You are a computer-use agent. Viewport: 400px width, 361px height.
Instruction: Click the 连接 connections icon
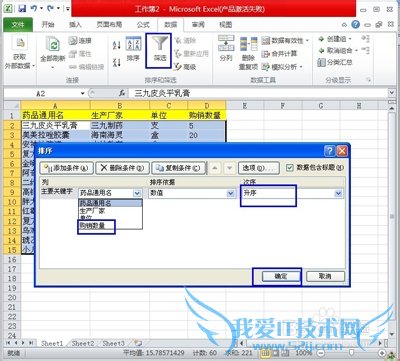click(73, 41)
